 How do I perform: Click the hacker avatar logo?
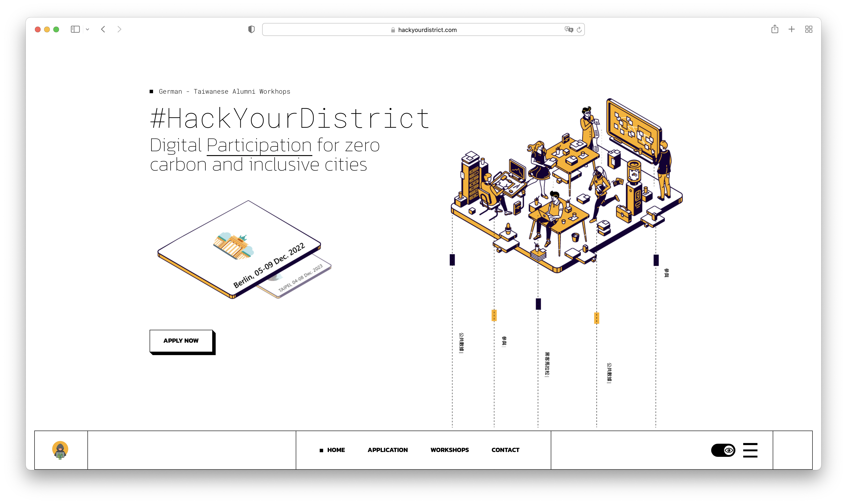point(60,450)
